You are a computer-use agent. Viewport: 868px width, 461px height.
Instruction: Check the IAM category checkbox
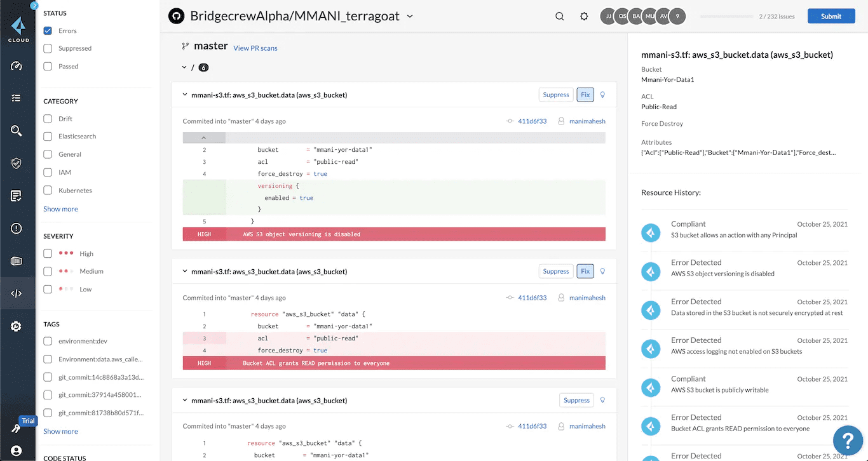click(48, 172)
